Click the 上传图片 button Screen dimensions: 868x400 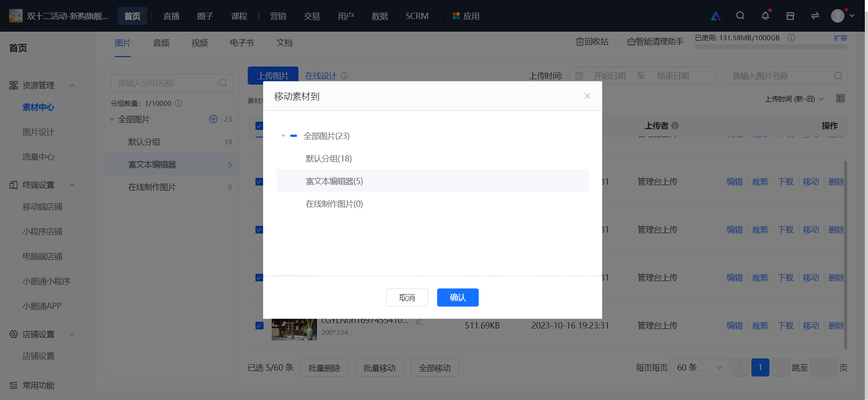coord(273,76)
